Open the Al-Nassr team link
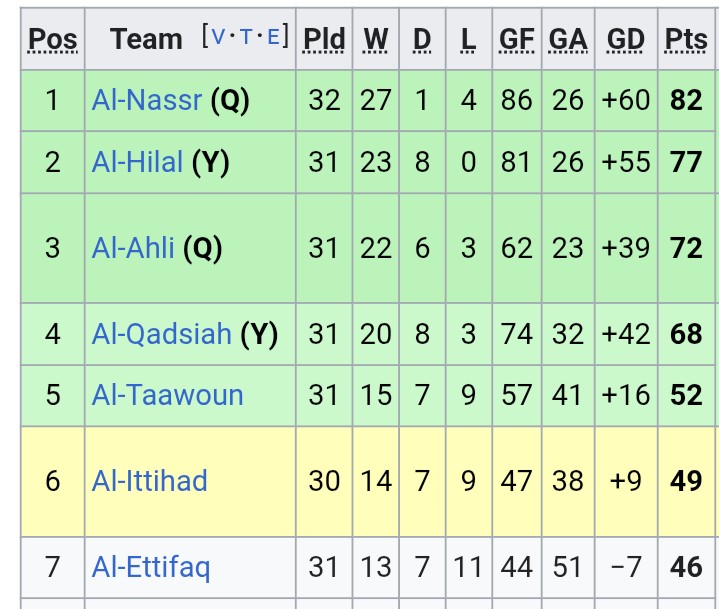This screenshot has height=609, width=719. tap(147, 100)
